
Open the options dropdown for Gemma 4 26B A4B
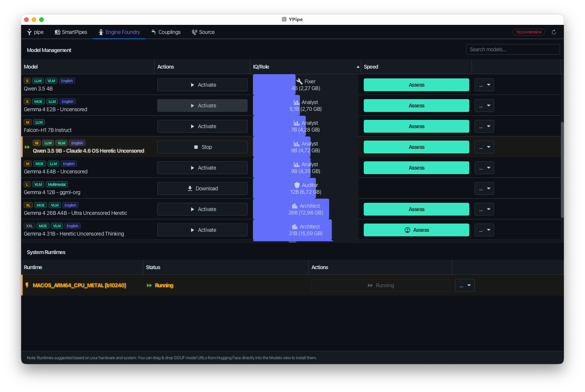pyautogui.click(x=484, y=209)
